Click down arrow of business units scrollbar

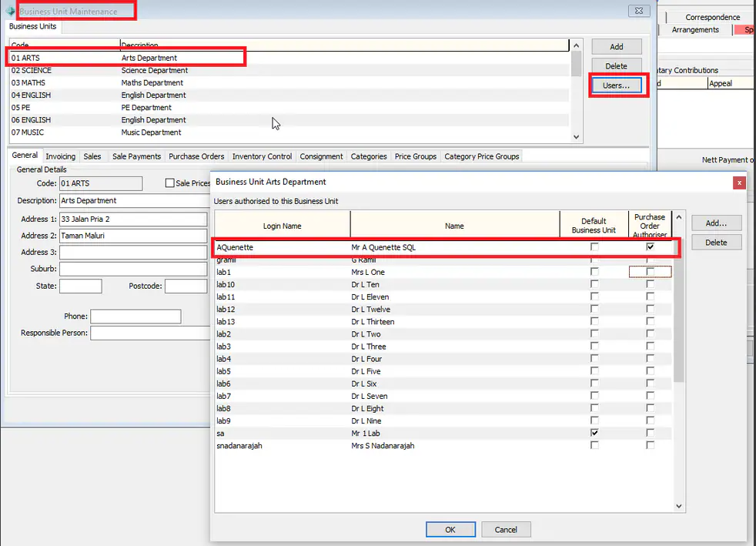576,137
